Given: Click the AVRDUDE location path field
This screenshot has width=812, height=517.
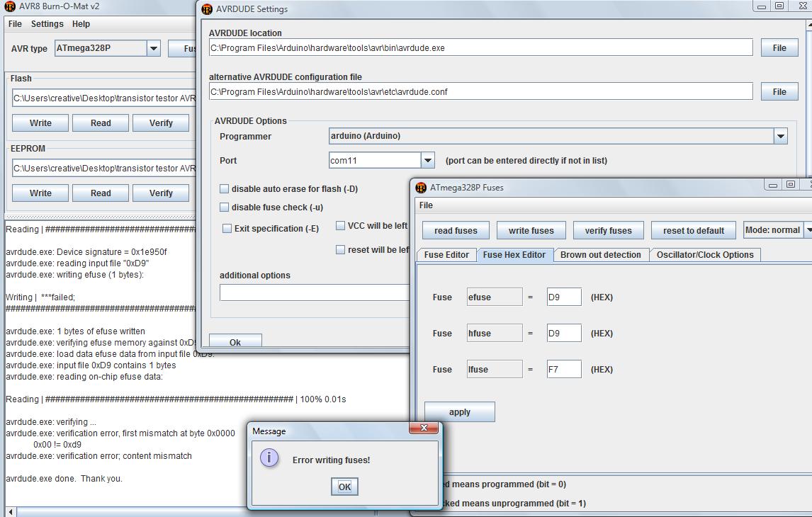Looking at the screenshot, I should [x=480, y=47].
